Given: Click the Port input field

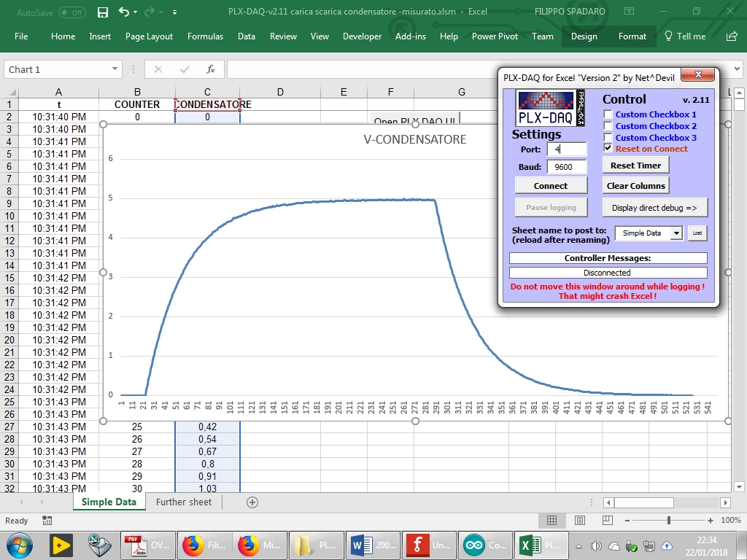Looking at the screenshot, I should pos(566,149).
